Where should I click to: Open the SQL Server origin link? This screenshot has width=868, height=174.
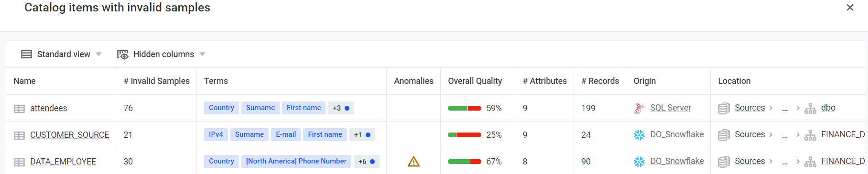pyautogui.click(x=670, y=108)
